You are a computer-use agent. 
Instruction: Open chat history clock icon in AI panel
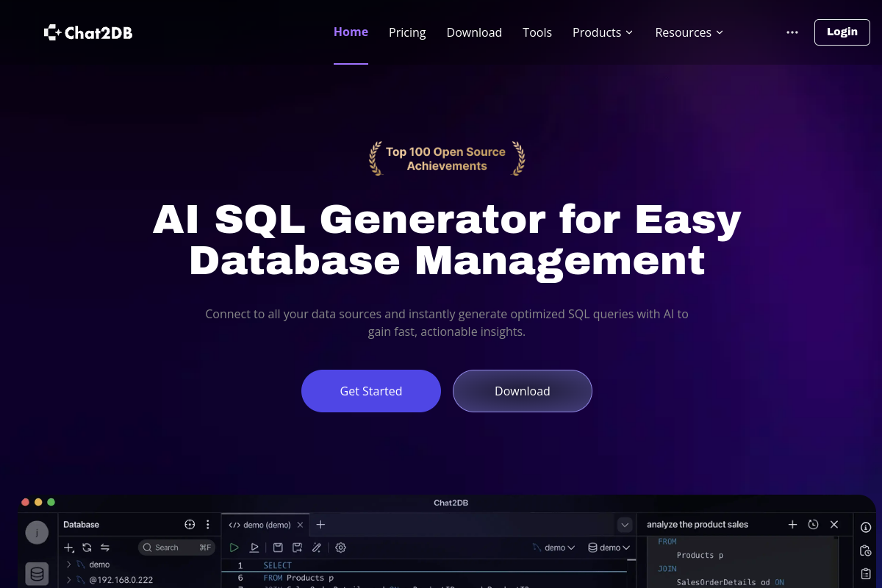point(813,525)
